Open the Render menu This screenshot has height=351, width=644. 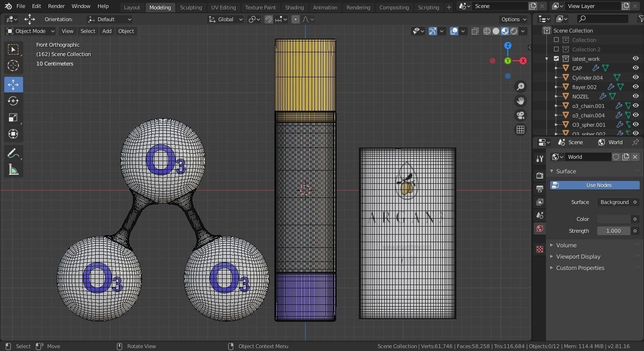click(56, 7)
